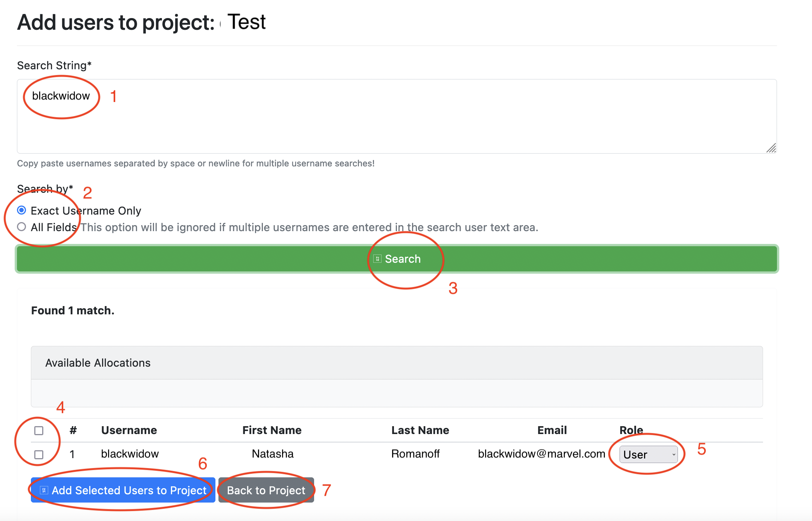Click the Username column header

click(129, 430)
